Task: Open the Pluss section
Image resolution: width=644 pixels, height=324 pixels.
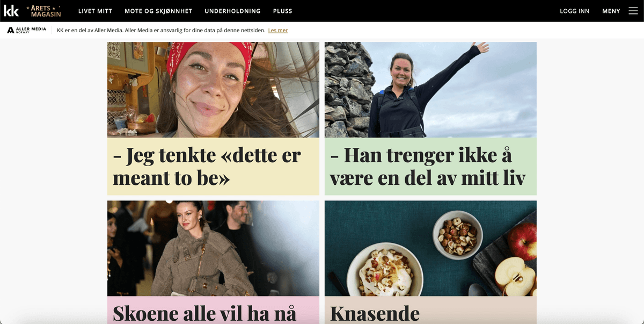Action: [x=283, y=11]
